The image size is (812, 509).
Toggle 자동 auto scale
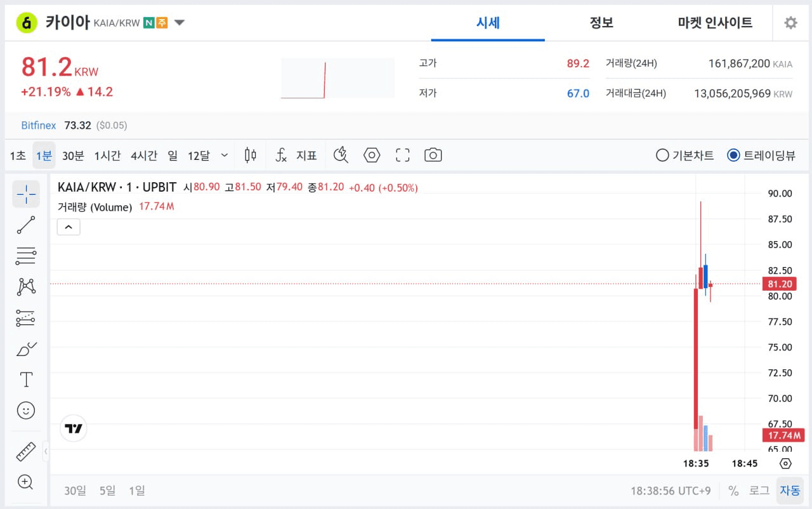[790, 491]
